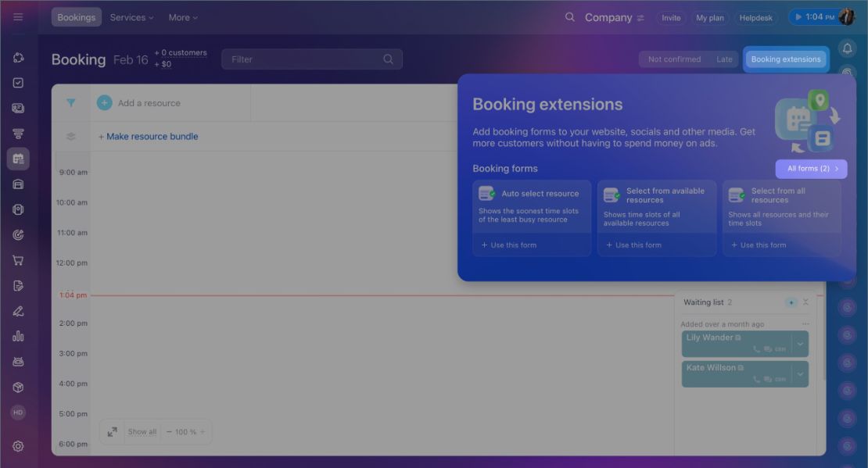This screenshot has width=868, height=468.
Task: Open the funnel-shaped icon in left sidebar
Action: 18,134
